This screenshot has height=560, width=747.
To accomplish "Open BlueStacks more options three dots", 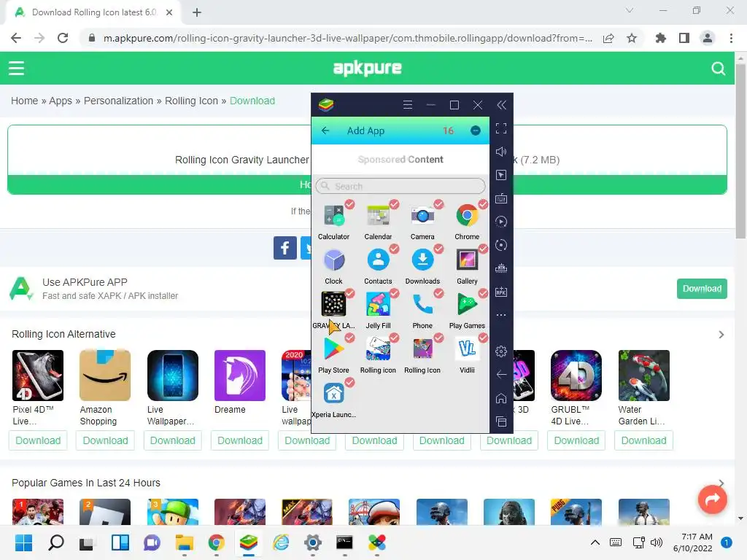I will pos(501,315).
